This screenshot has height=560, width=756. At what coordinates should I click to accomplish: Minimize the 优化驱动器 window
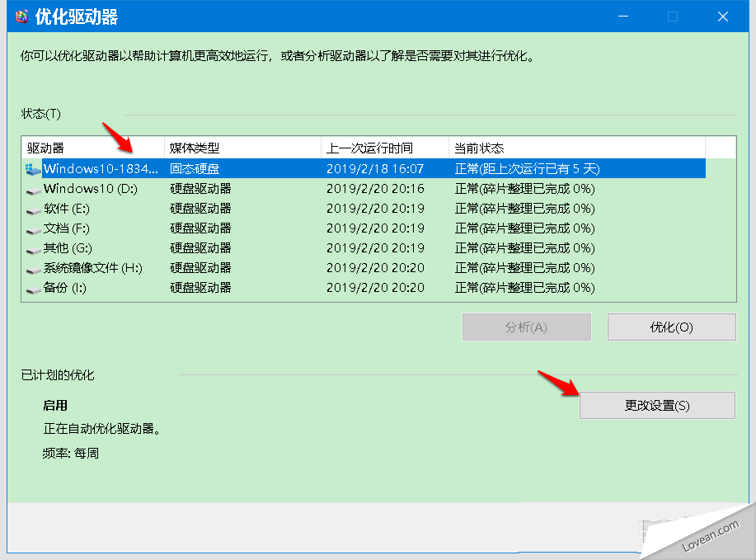622,16
